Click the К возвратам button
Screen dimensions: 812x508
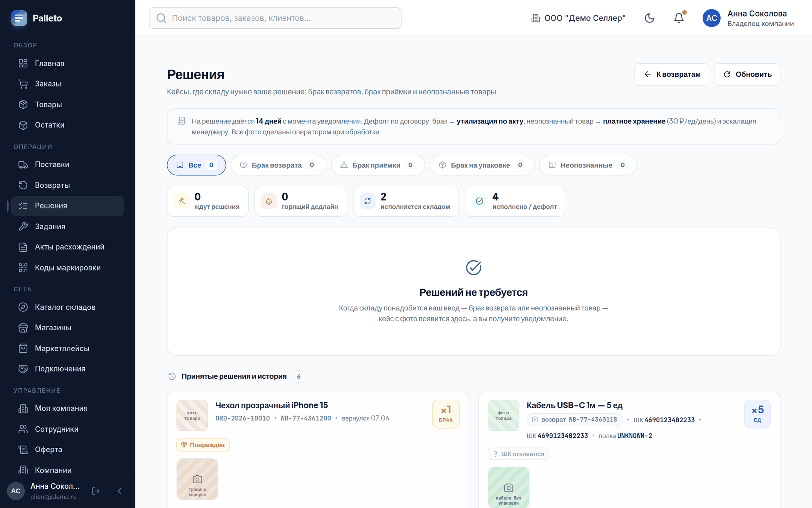point(672,75)
